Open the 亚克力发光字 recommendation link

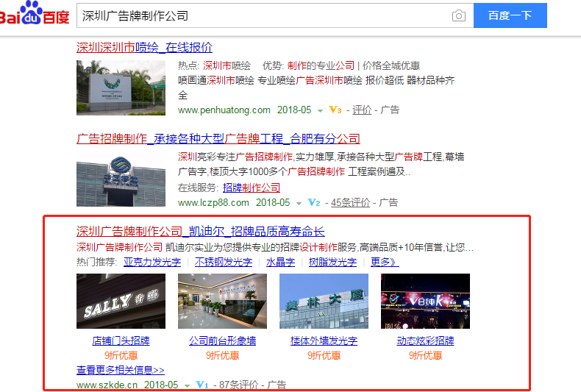pyautogui.click(x=152, y=263)
